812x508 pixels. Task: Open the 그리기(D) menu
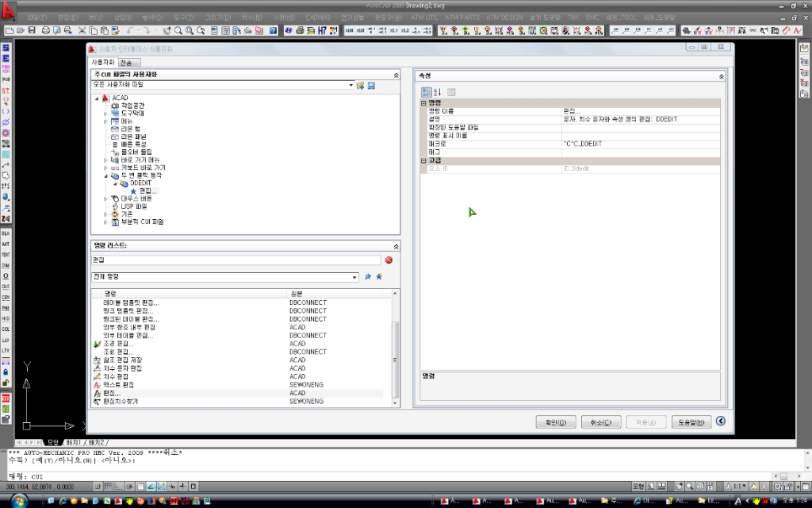(x=217, y=17)
